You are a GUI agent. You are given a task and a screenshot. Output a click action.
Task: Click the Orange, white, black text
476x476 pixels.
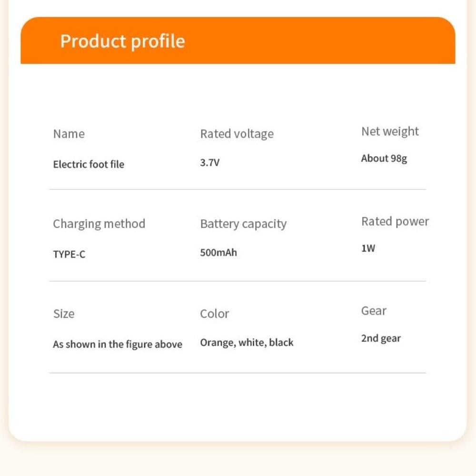[x=247, y=342]
